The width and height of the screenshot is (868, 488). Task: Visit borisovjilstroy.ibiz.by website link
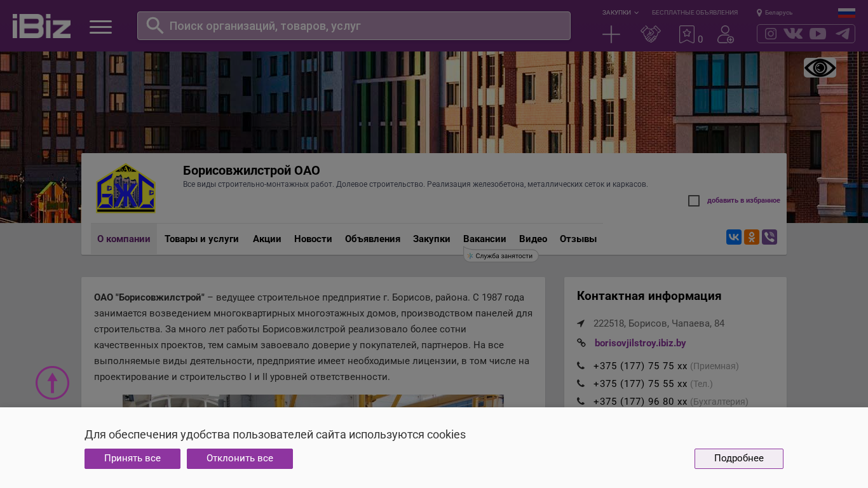(641, 343)
